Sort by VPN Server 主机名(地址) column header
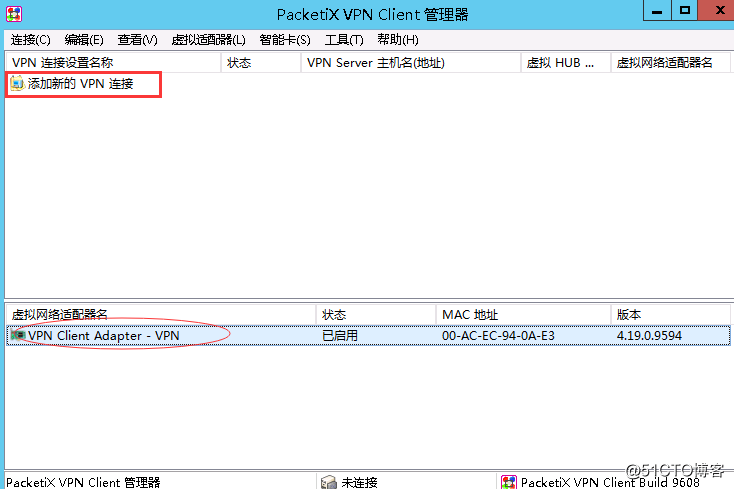The width and height of the screenshot is (734, 489). (411, 63)
